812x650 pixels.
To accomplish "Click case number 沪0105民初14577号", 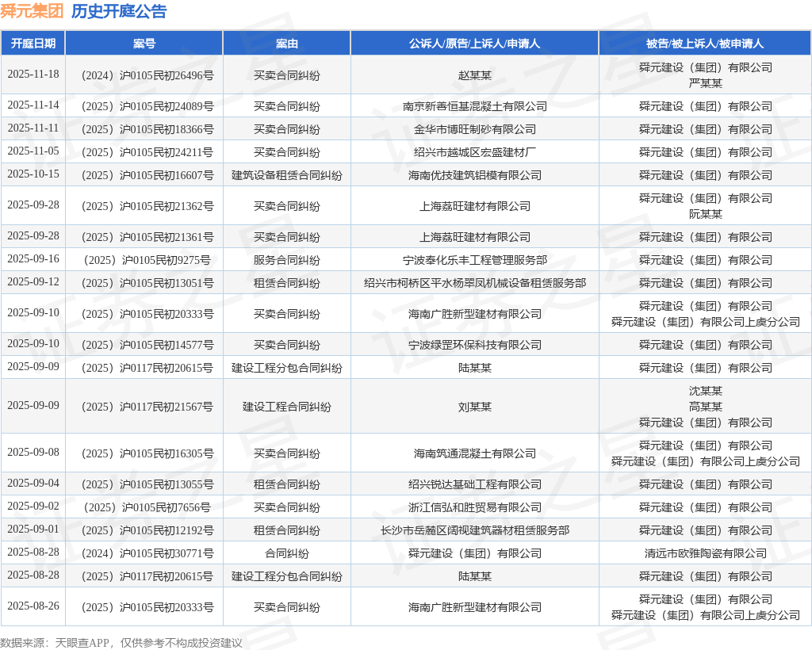I will coord(167,345).
